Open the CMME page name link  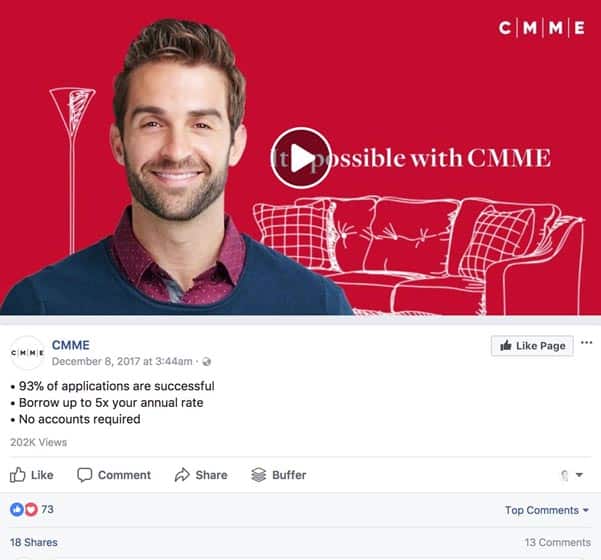coord(71,345)
